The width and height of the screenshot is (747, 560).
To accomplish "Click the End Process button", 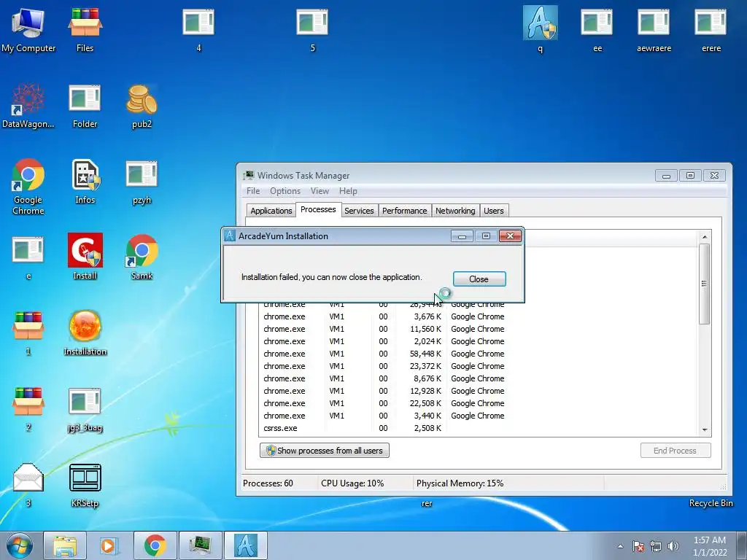I will (x=676, y=451).
